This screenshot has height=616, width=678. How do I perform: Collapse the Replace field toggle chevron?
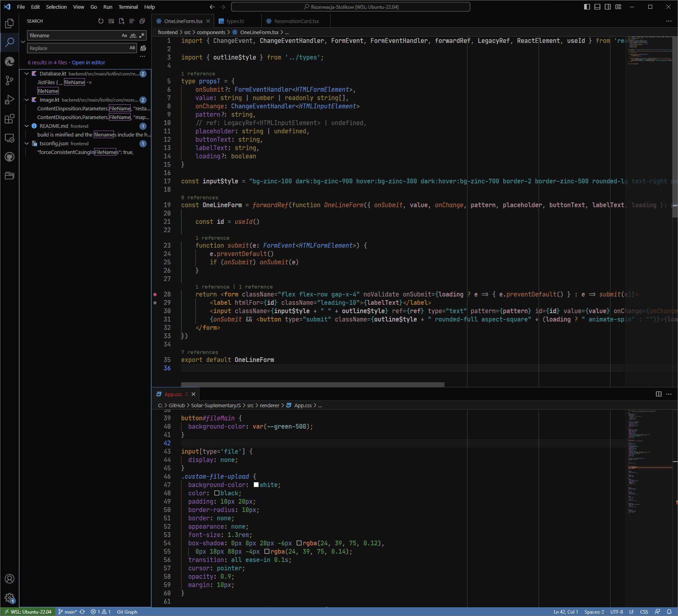pos(23,42)
